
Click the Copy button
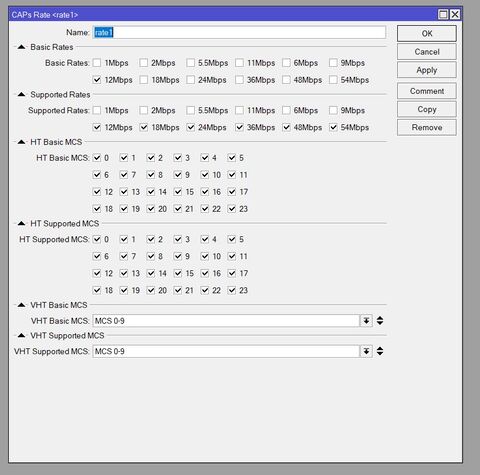(x=427, y=109)
